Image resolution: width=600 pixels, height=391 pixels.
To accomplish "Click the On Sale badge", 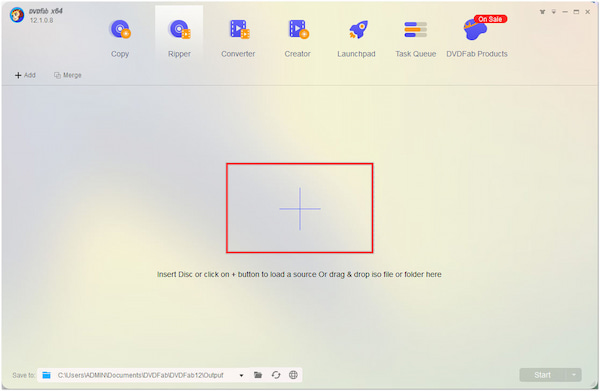I will click(491, 19).
